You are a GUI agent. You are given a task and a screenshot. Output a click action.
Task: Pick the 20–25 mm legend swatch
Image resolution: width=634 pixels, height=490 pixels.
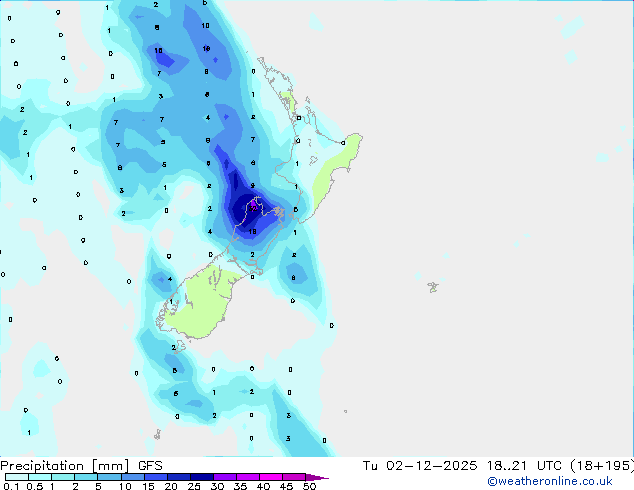(178, 477)
